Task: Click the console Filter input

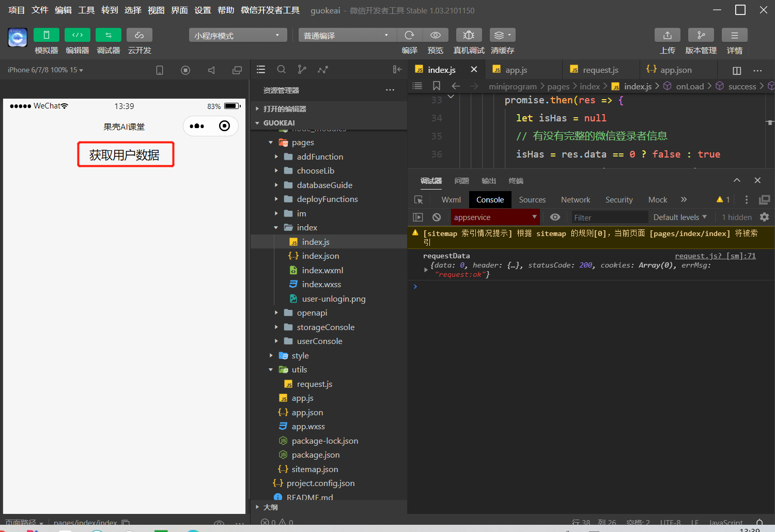Action: [x=609, y=217]
